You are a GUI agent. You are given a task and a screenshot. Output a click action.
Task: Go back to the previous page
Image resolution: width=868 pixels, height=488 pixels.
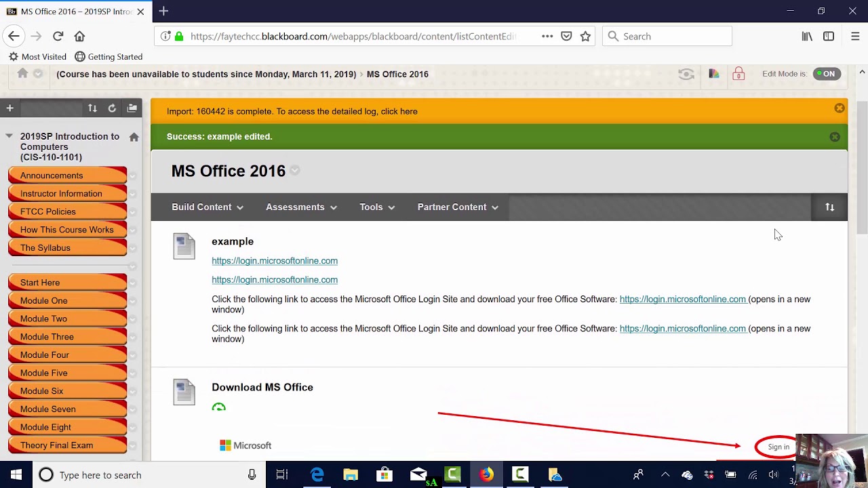pyautogui.click(x=14, y=36)
